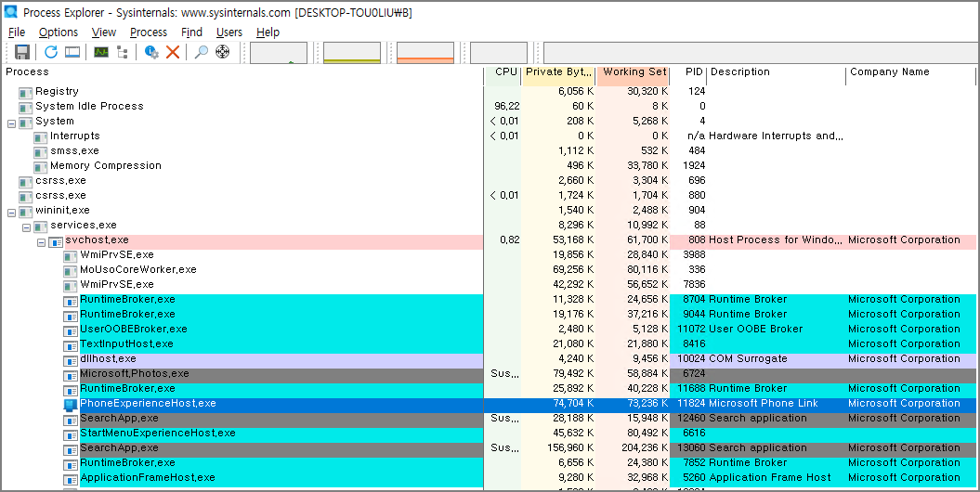Click the System Idle Process icon
Viewport: 980px width, 492px height.
(x=26, y=108)
